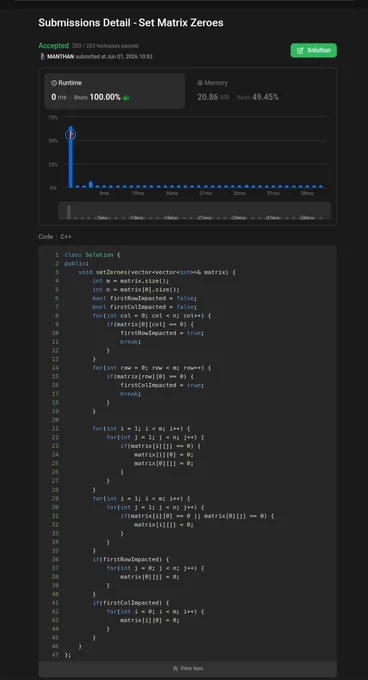Screen dimensions: 368x680
Task: Click line 'bool firstRowImpacted = false;'
Action: [145, 298]
